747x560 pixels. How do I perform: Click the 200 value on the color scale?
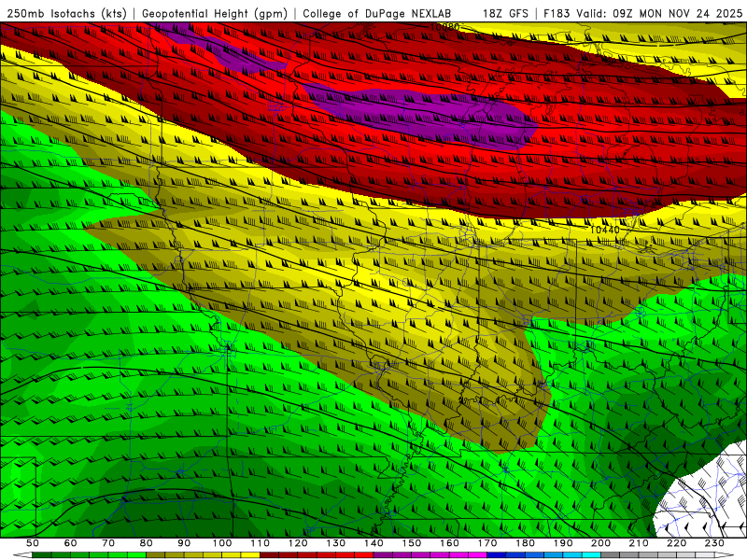point(600,543)
